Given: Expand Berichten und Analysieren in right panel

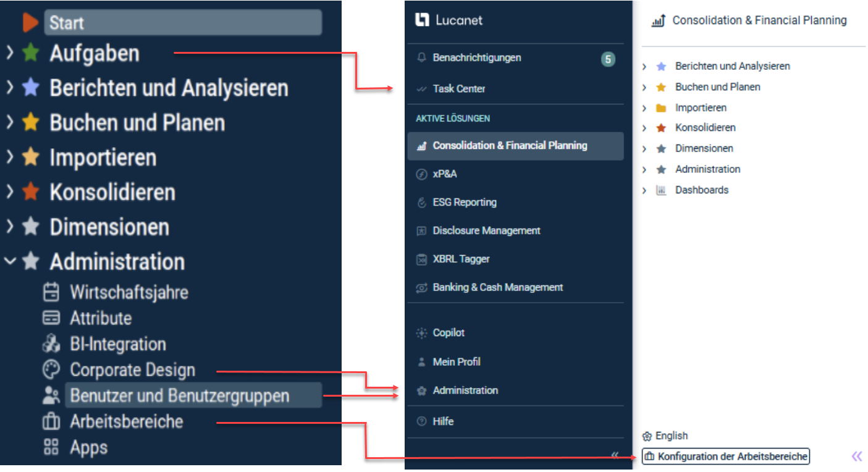Looking at the screenshot, I should tap(644, 66).
